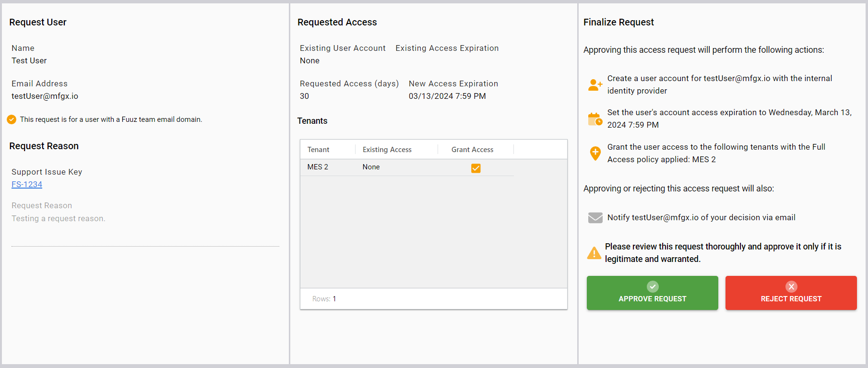
Task: Click the 'Request User' heading
Action: pos(37,22)
